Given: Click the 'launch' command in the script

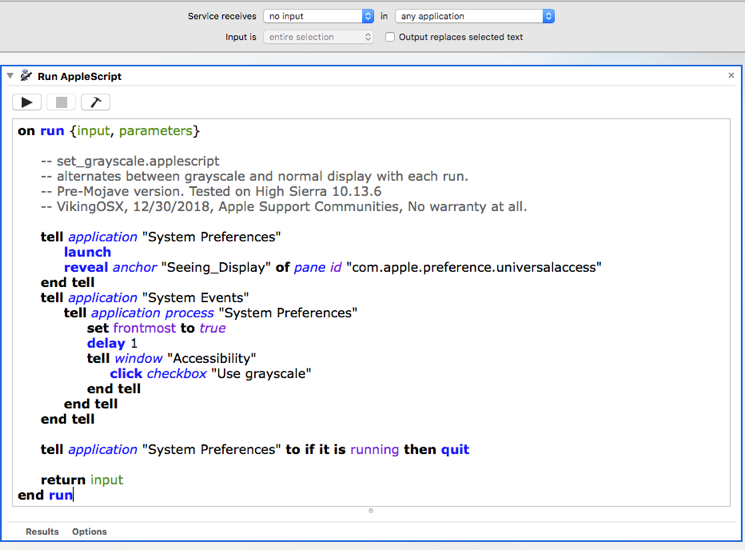Looking at the screenshot, I should point(87,252).
